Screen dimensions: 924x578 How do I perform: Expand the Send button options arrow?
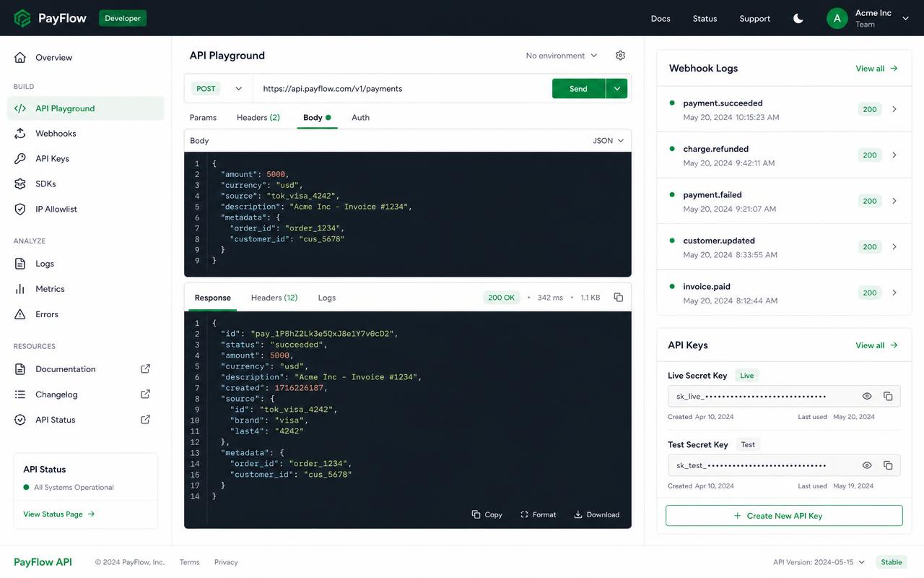[616, 89]
